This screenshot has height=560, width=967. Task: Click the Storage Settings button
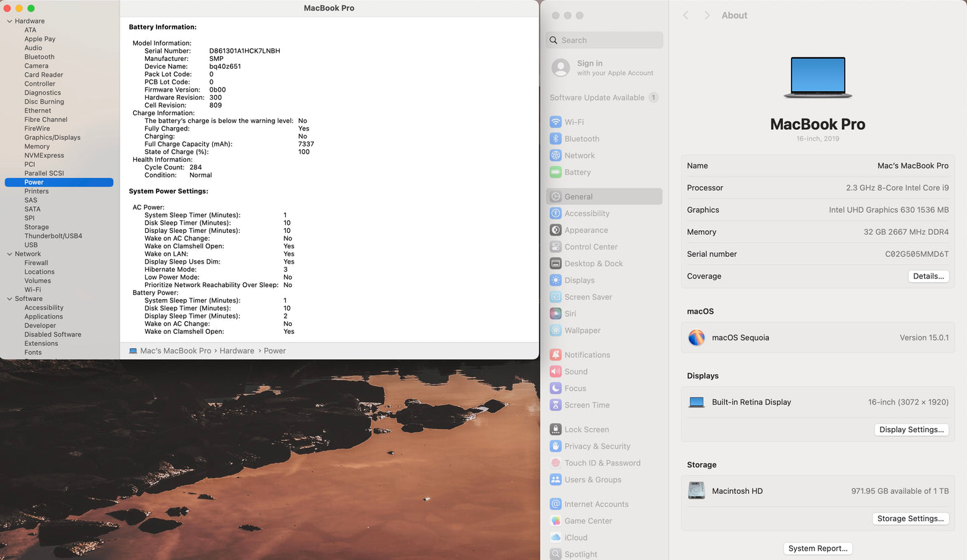910,519
